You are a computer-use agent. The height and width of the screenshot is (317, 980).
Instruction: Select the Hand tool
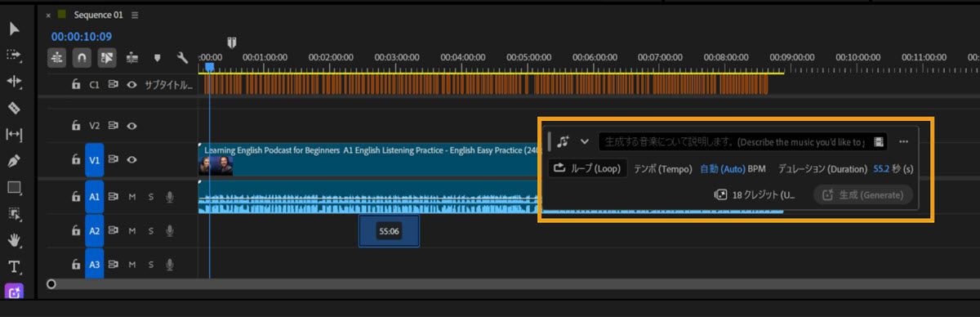(x=15, y=240)
